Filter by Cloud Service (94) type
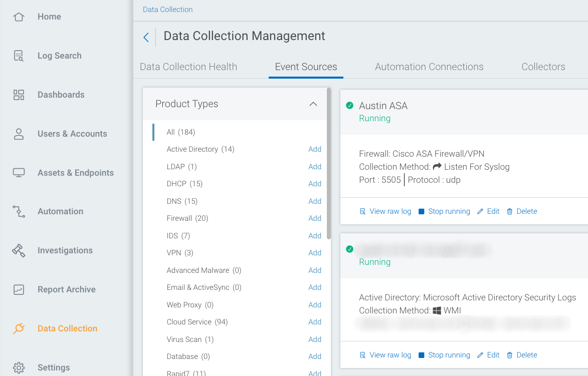This screenshot has width=588, height=376. 197,322
